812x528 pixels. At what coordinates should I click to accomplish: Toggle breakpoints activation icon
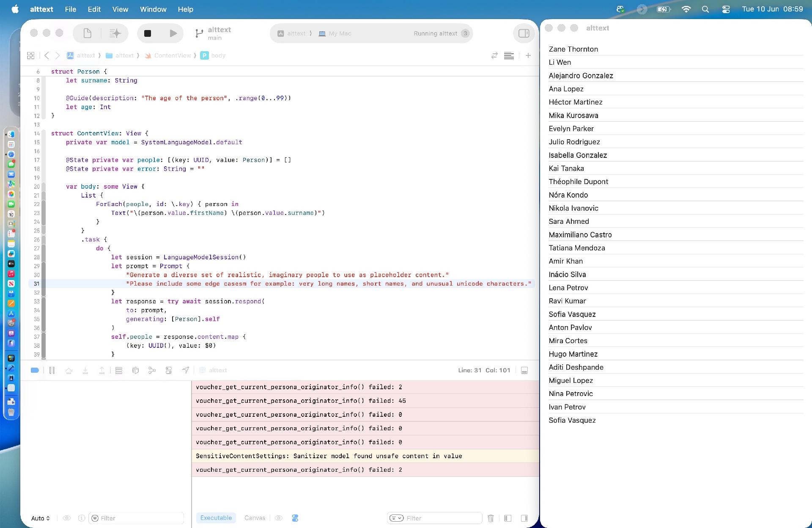[35, 370]
